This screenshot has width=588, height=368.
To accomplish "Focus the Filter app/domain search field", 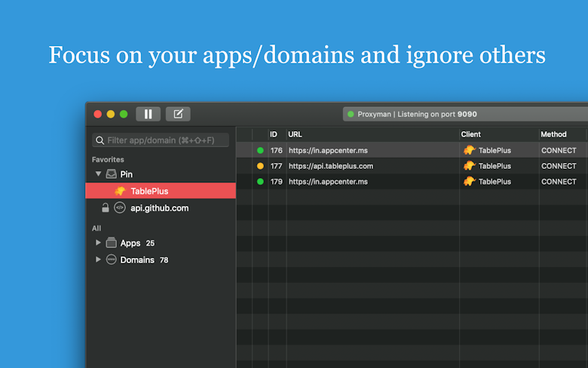I will pyautogui.click(x=161, y=140).
